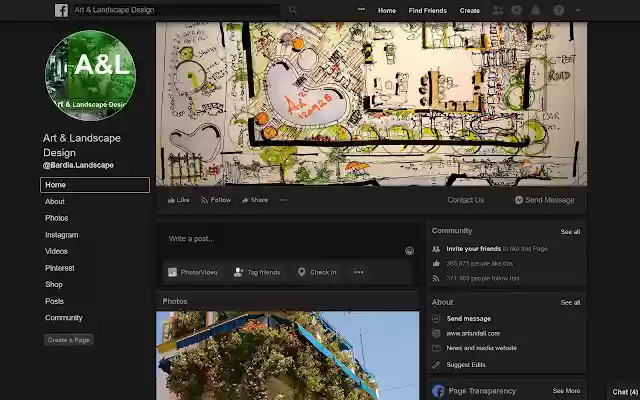Select Home in page sidebar
Screen dimensions: 640x400
[x=95, y=185]
